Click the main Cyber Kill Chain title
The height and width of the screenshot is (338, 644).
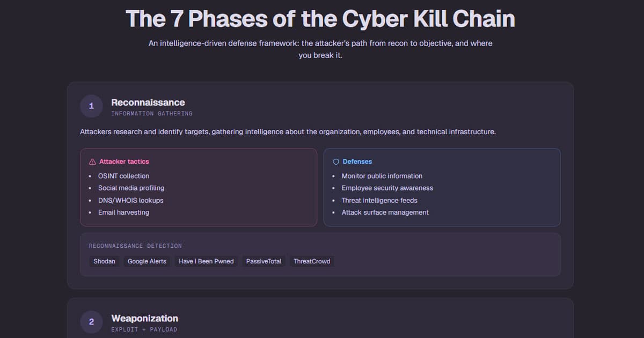[x=320, y=19]
